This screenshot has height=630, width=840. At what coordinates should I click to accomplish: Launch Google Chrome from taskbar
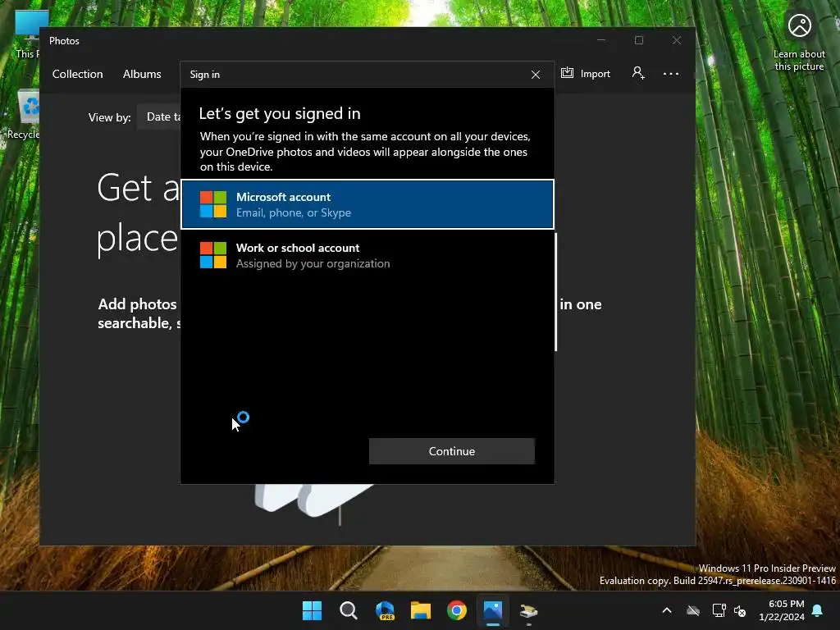click(457, 610)
